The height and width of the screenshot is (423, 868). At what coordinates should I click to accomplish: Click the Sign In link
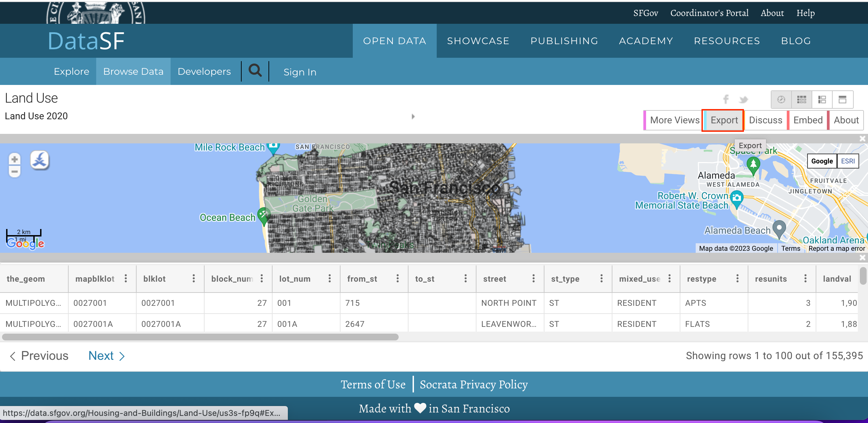[300, 72]
